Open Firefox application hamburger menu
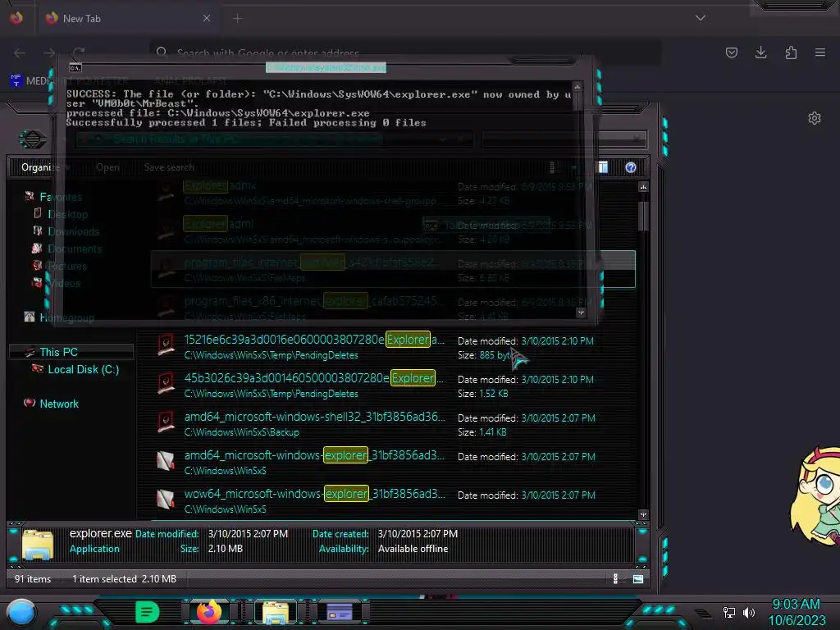Screen dimensions: 840x630 click(820, 52)
